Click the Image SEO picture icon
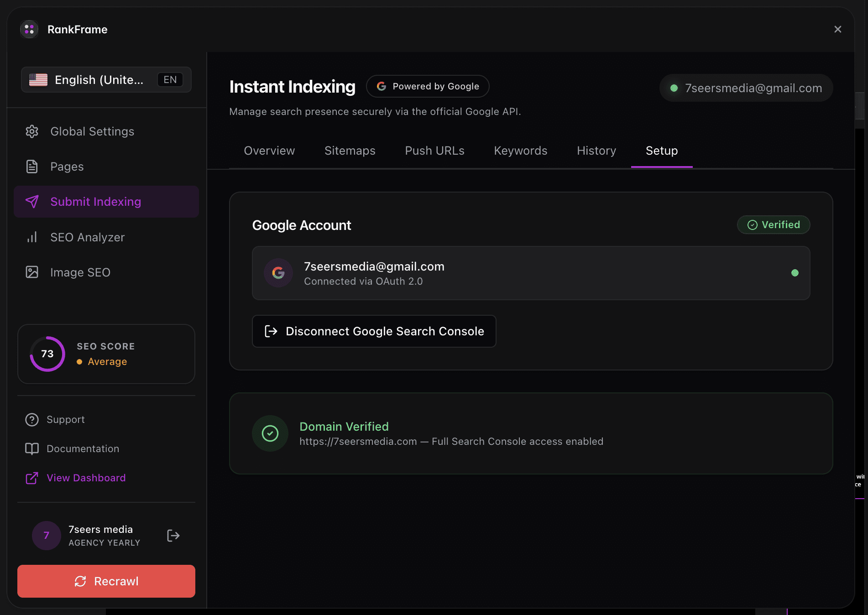This screenshot has width=868, height=615. (x=32, y=272)
